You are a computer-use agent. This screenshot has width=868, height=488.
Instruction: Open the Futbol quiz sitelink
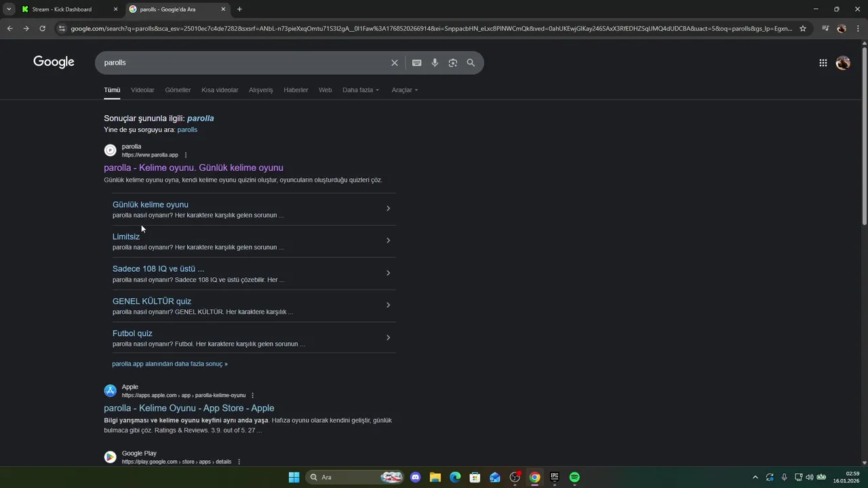(x=132, y=333)
